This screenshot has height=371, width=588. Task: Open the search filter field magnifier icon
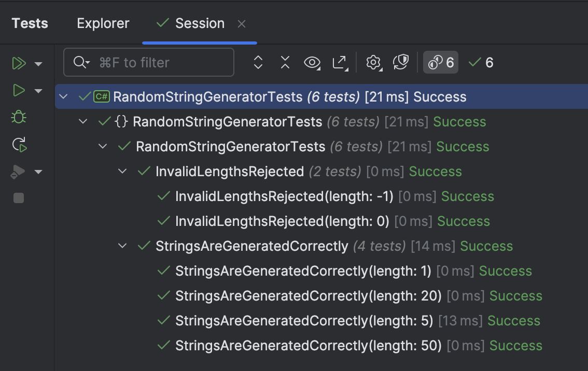[79, 62]
